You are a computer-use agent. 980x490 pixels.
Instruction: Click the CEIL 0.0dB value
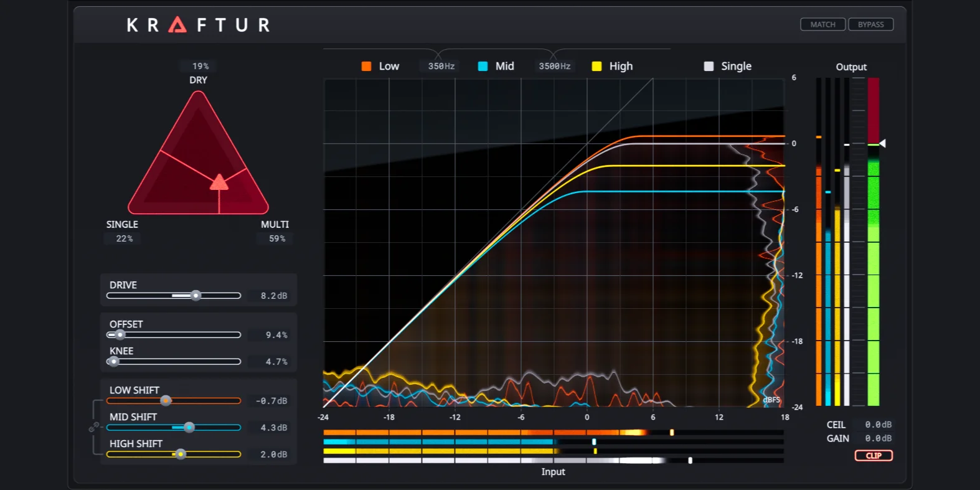pos(878,425)
